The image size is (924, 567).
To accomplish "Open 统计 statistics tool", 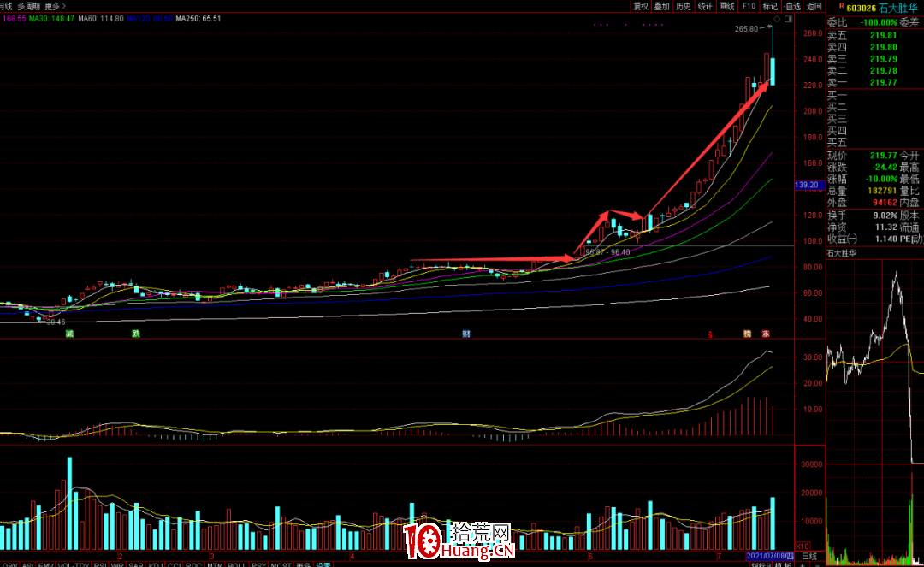I will [705, 6].
